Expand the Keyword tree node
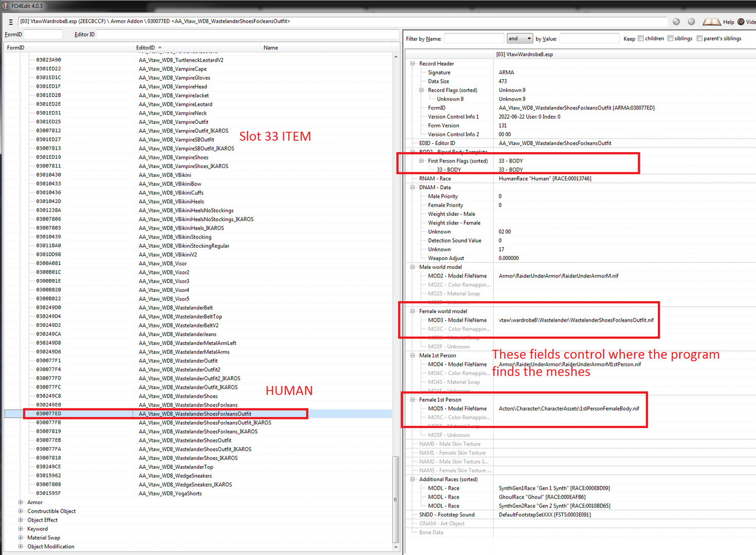Image resolution: width=756 pixels, height=555 pixels. tap(21, 529)
